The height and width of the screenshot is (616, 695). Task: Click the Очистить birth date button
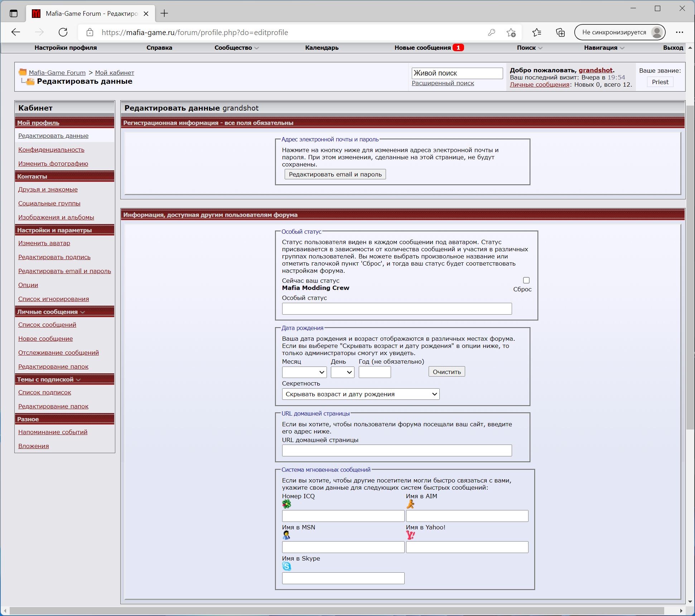447,372
